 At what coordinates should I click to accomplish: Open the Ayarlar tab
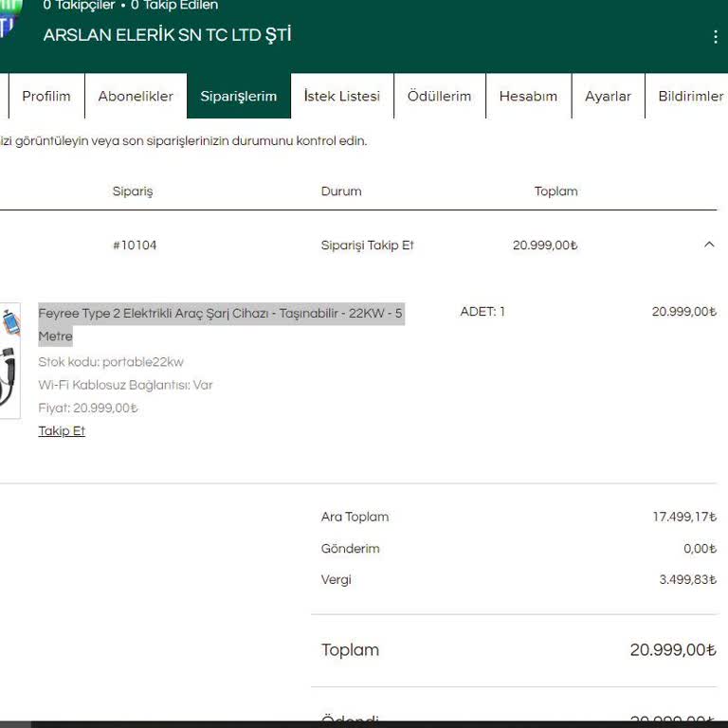[x=608, y=96]
